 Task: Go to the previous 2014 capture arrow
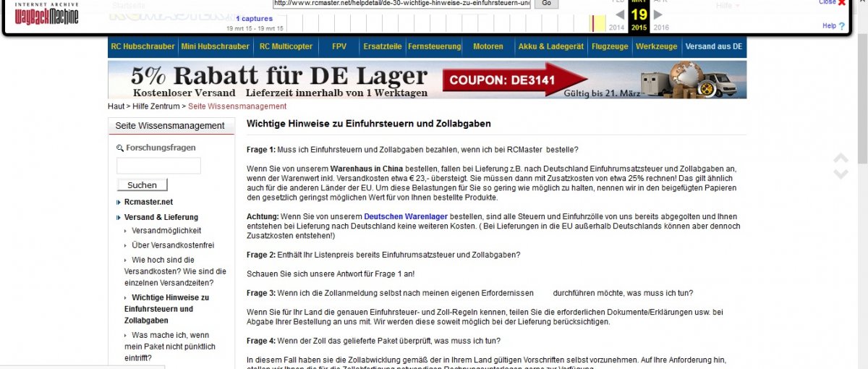619,14
